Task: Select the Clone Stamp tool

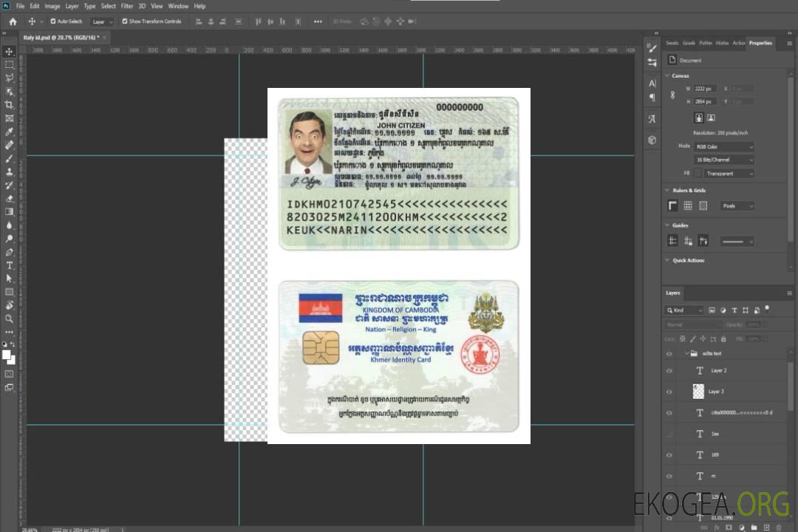Action: (x=9, y=172)
